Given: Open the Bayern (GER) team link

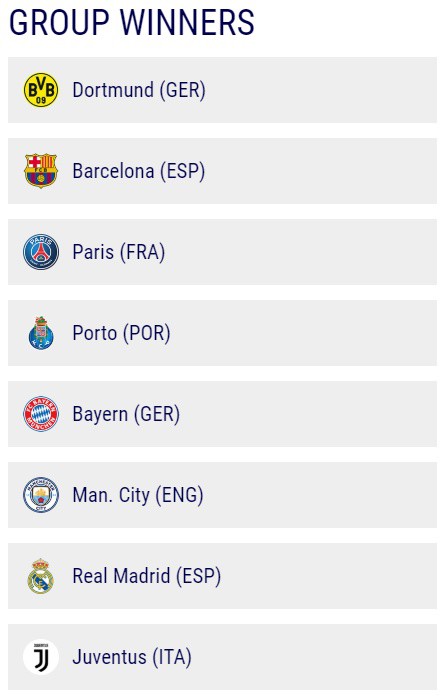Looking at the screenshot, I should (126, 414).
